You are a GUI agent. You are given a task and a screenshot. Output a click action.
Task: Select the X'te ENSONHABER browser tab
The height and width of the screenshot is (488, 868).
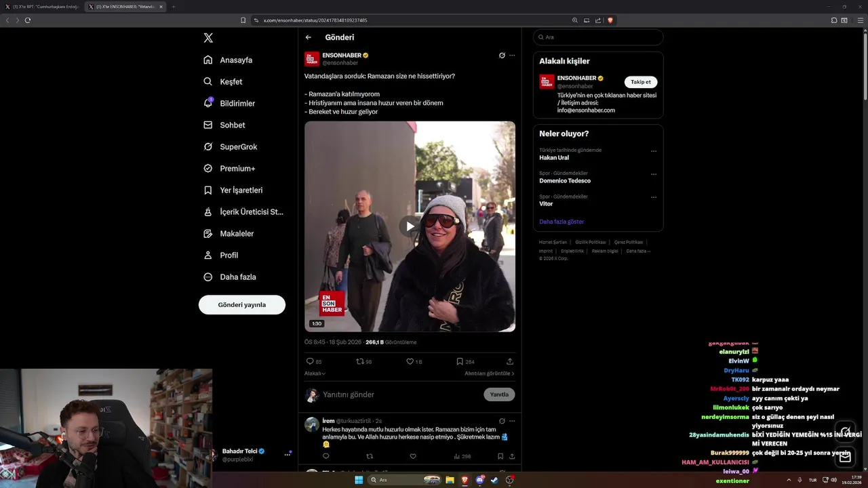pyautogui.click(x=126, y=7)
